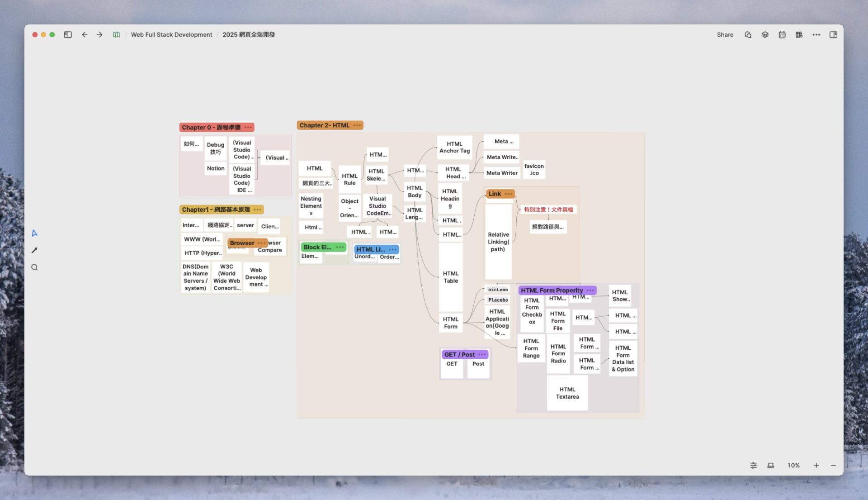868x500 pixels.
Task: Open options dots on Link group
Action: tap(509, 194)
